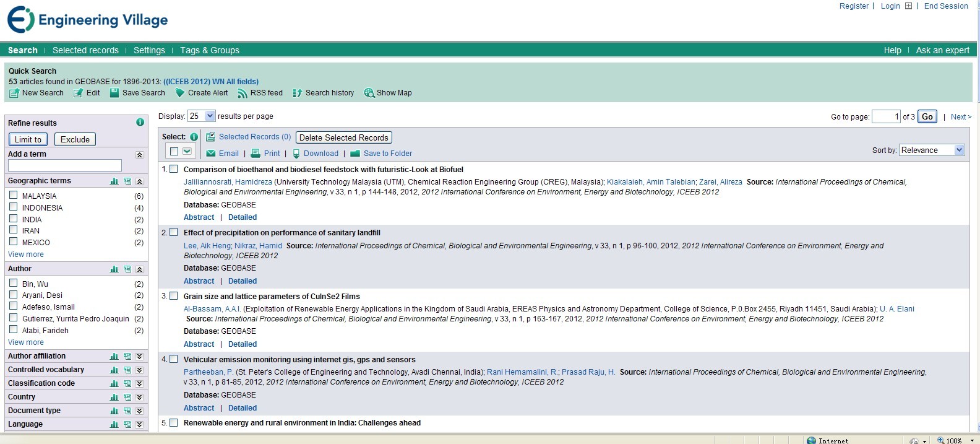Click Ask an expert
The width and height of the screenshot is (980, 444).
[x=942, y=50]
